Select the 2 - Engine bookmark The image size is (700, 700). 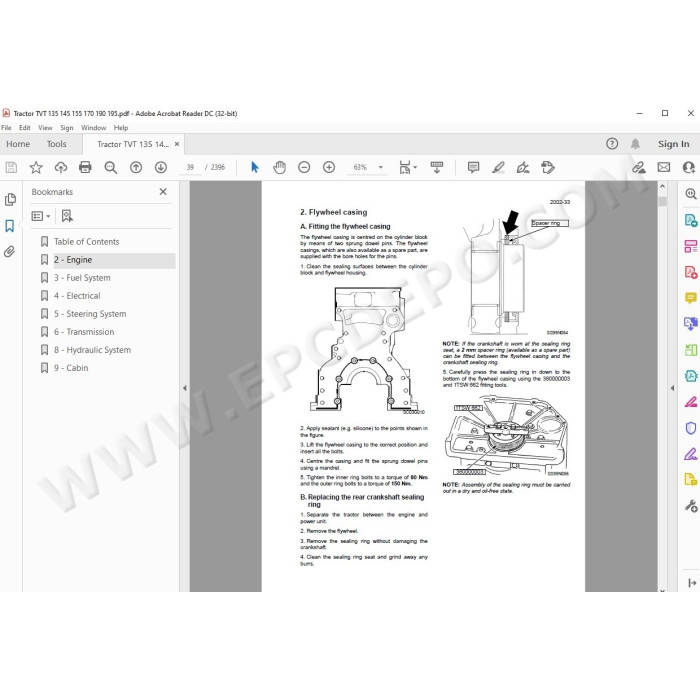coord(73,260)
